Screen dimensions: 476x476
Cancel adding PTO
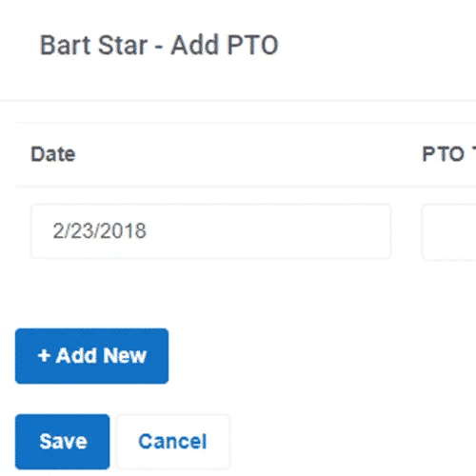click(x=173, y=442)
